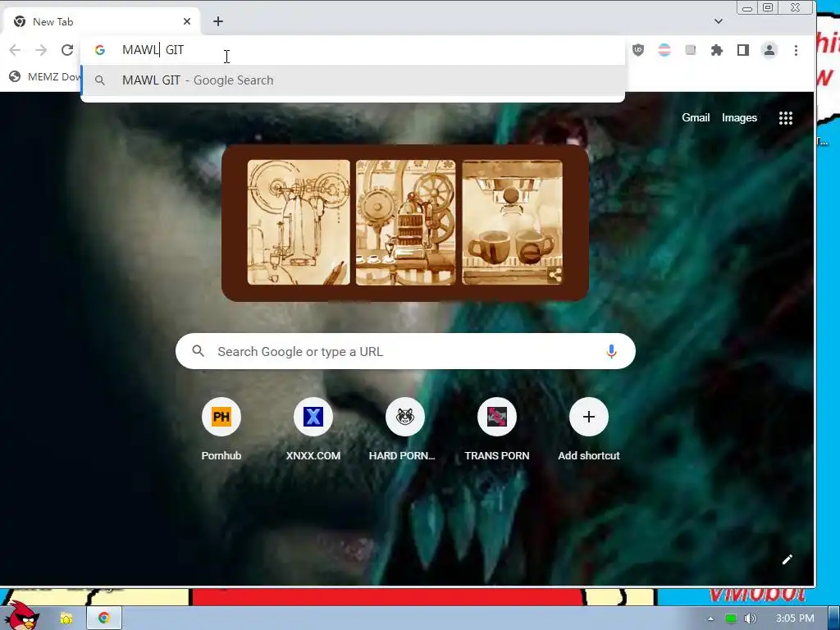840x630 pixels.
Task: Click the gray square extension icon
Action: point(691,50)
